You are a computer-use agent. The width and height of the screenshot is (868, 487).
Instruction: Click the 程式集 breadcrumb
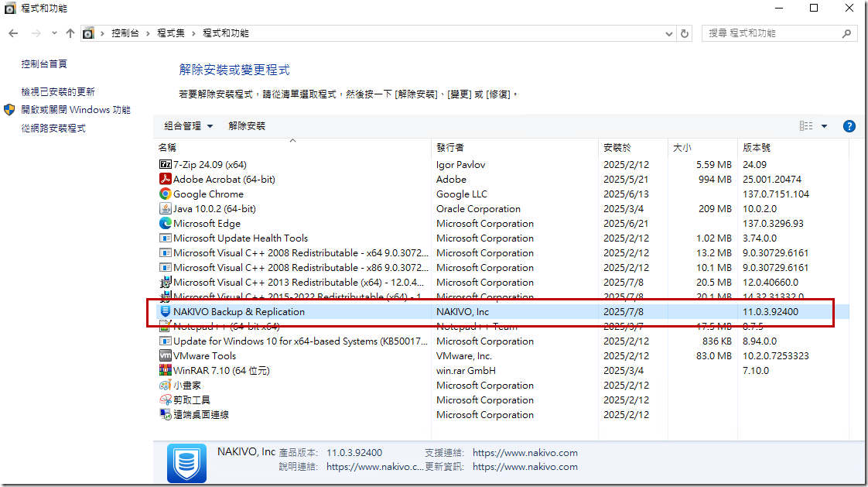(x=171, y=33)
